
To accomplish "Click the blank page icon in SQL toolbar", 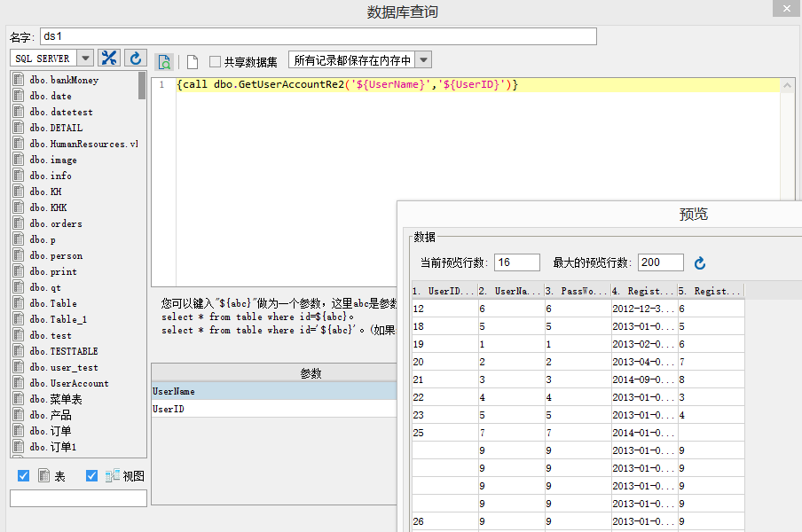I will 193,62.
